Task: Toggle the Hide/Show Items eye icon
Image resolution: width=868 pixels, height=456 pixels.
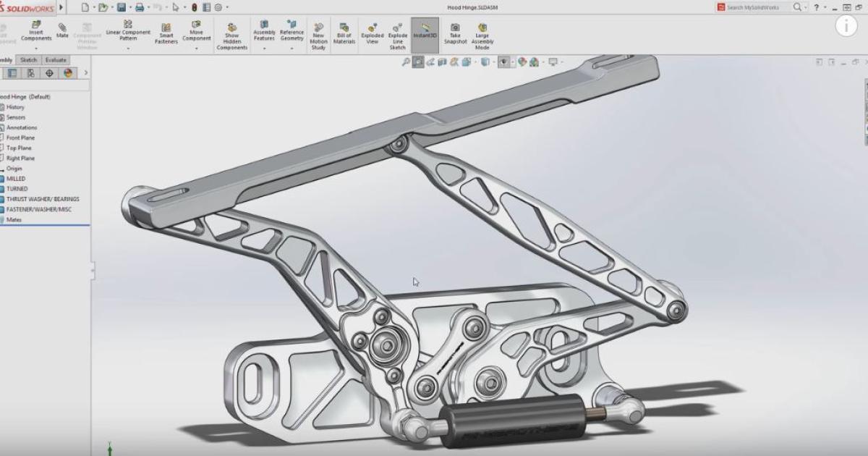Action: (503, 62)
